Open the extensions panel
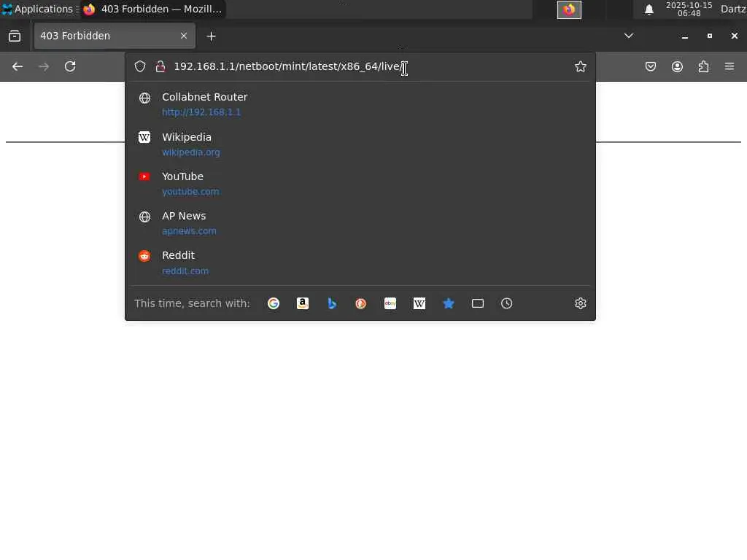The image size is (747, 560). pyautogui.click(x=703, y=66)
